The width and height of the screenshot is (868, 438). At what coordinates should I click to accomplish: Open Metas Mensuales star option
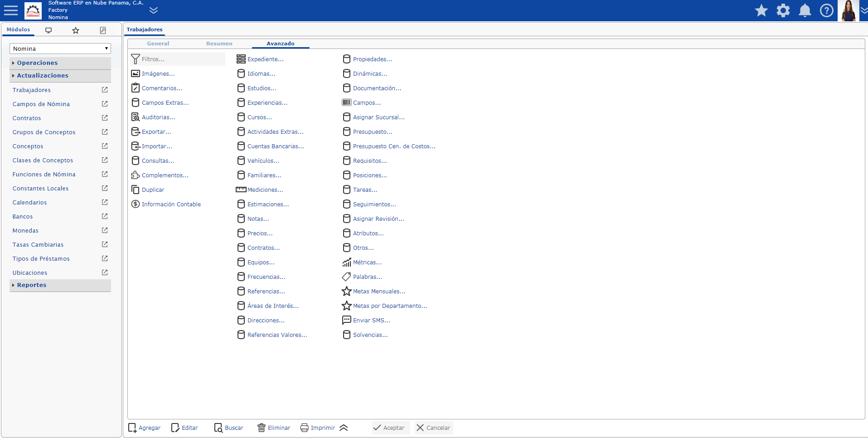point(373,291)
